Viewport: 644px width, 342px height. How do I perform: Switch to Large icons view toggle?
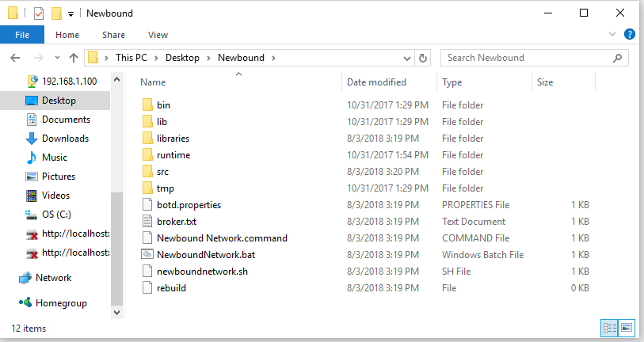click(627, 328)
